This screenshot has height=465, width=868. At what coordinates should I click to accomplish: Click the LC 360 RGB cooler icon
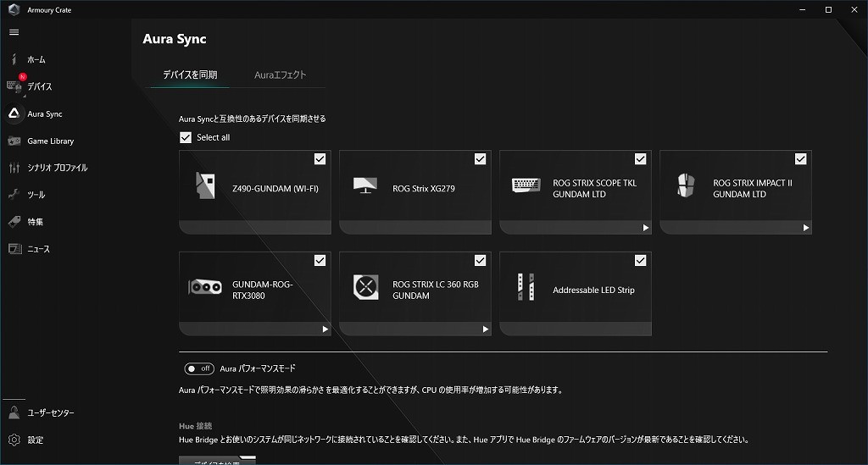click(366, 287)
